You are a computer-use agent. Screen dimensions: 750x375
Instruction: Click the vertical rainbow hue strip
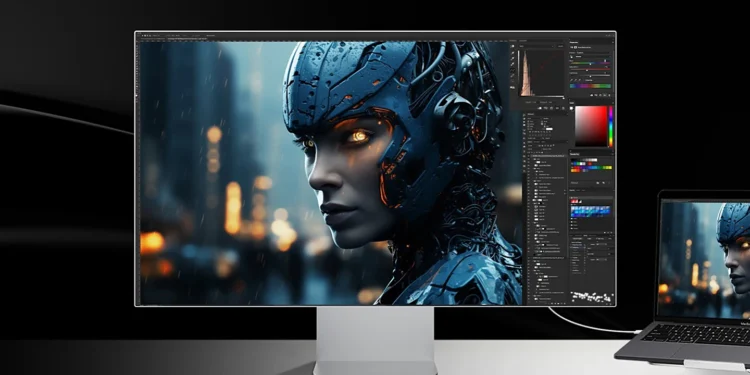pyautogui.click(x=610, y=126)
